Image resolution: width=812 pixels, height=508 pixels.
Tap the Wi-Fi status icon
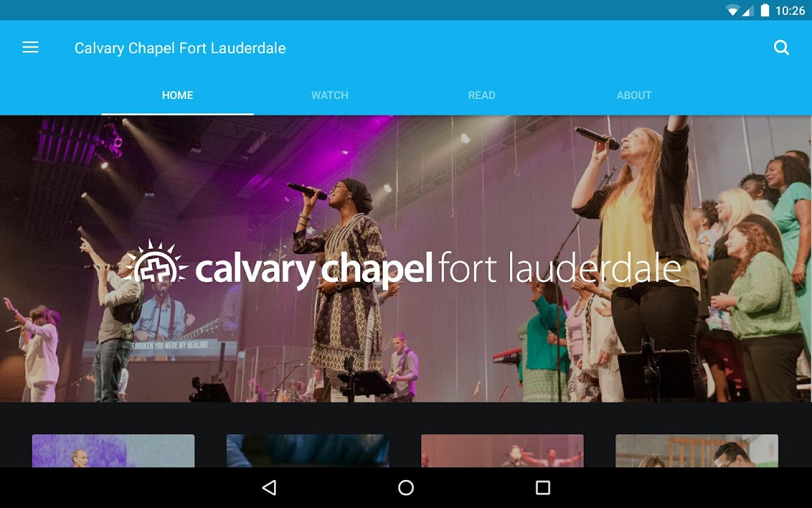pos(733,10)
